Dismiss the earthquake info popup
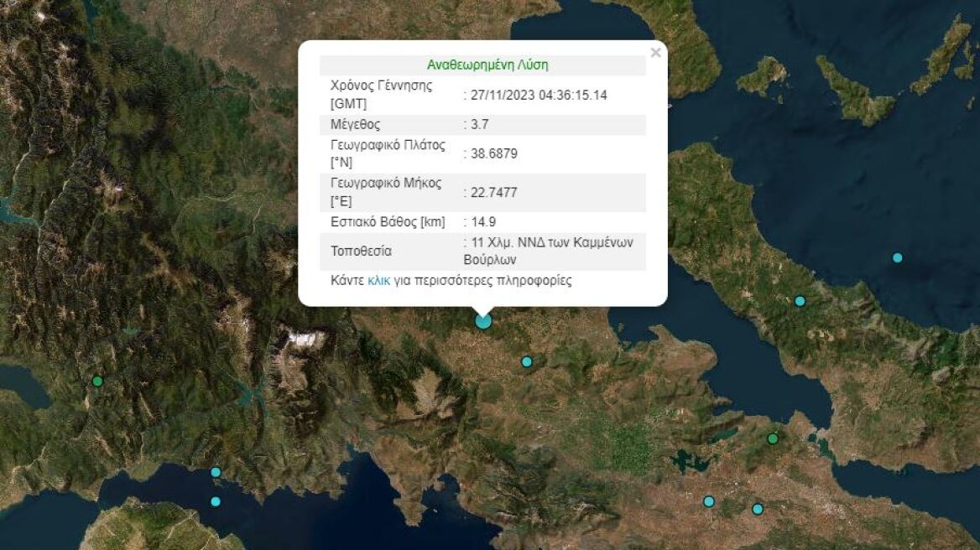The width and height of the screenshot is (980, 550). (656, 52)
